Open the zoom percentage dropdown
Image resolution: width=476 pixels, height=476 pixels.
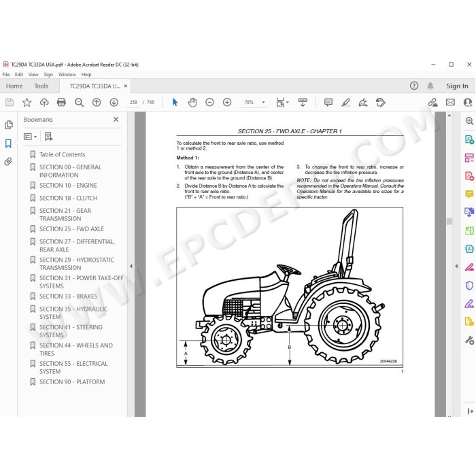click(x=263, y=102)
